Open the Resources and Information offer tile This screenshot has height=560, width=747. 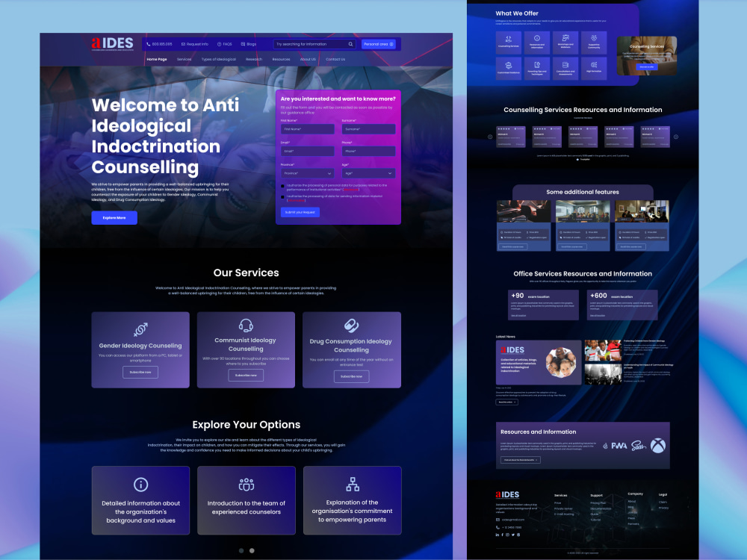(x=537, y=43)
